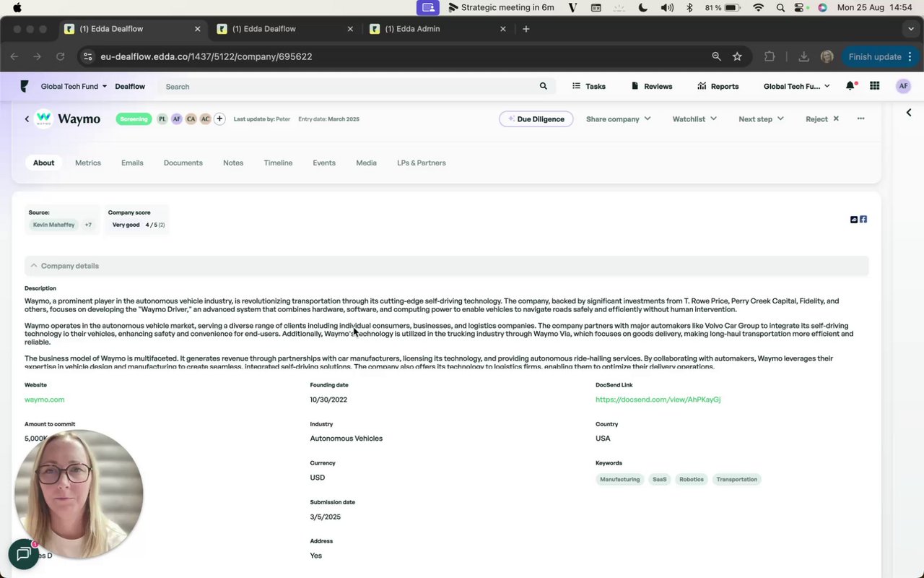
Task: Open the Next step dropdown
Action: pyautogui.click(x=761, y=119)
